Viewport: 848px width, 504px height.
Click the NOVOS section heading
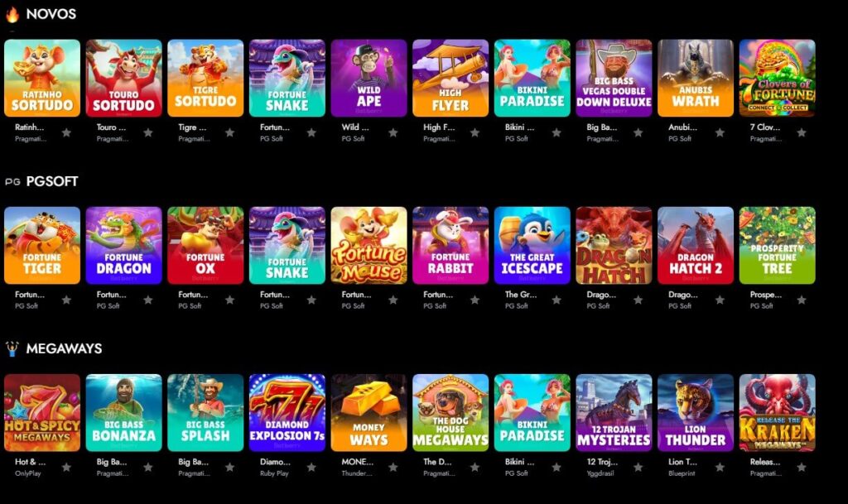[51, 14]
